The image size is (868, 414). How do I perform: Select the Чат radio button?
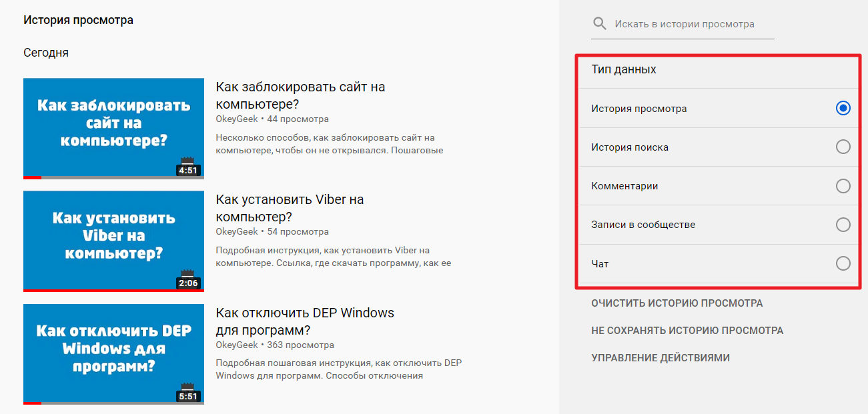[843, 263]
